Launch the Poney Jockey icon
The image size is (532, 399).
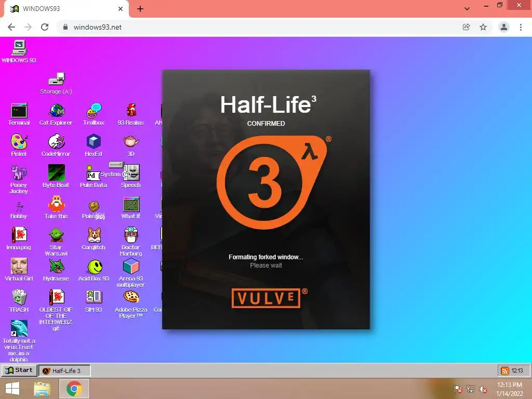tap(19, 179)
